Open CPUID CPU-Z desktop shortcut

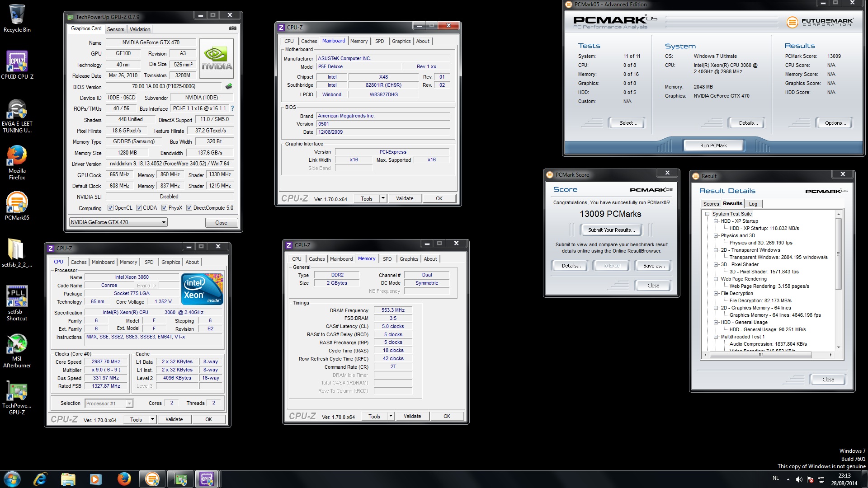click(x=17, y=65)
